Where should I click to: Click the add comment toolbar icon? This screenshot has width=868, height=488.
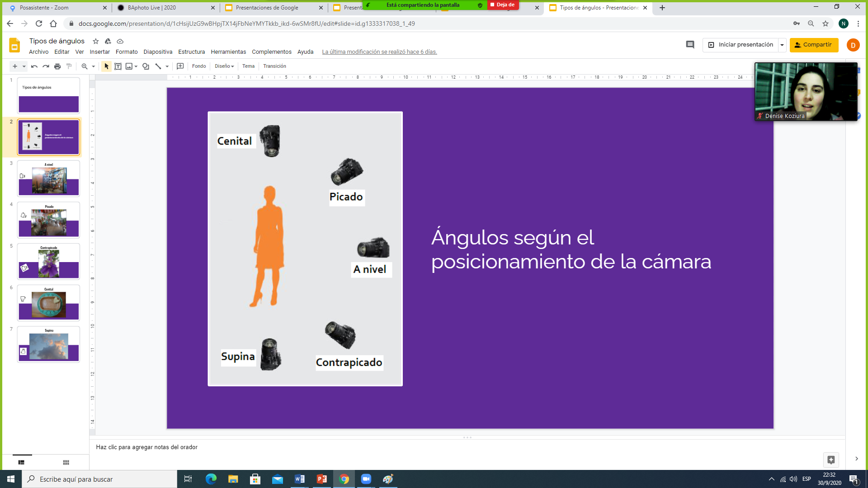pyautogui.click(x=180, y=66)
